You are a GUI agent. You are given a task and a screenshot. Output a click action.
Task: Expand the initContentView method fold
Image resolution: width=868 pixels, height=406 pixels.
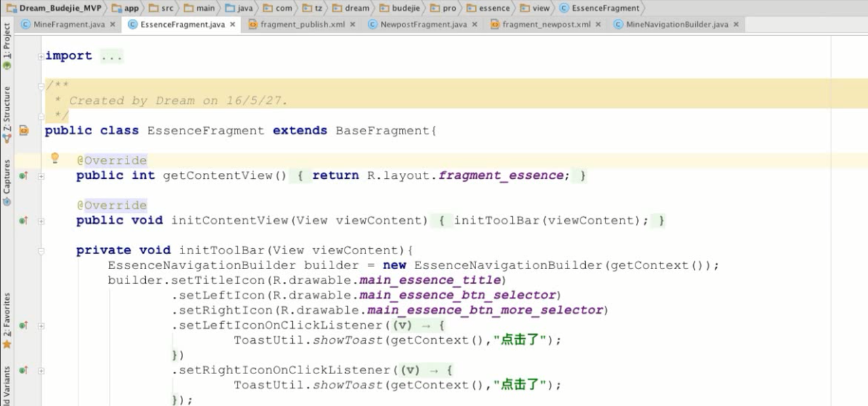(41, 220)
